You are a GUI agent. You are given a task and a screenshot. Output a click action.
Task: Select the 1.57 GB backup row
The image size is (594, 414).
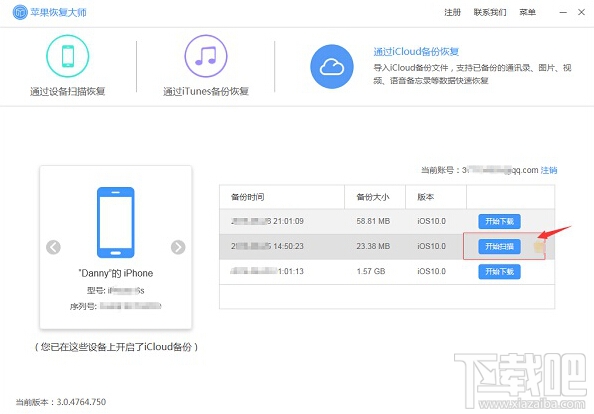(387, 272)
